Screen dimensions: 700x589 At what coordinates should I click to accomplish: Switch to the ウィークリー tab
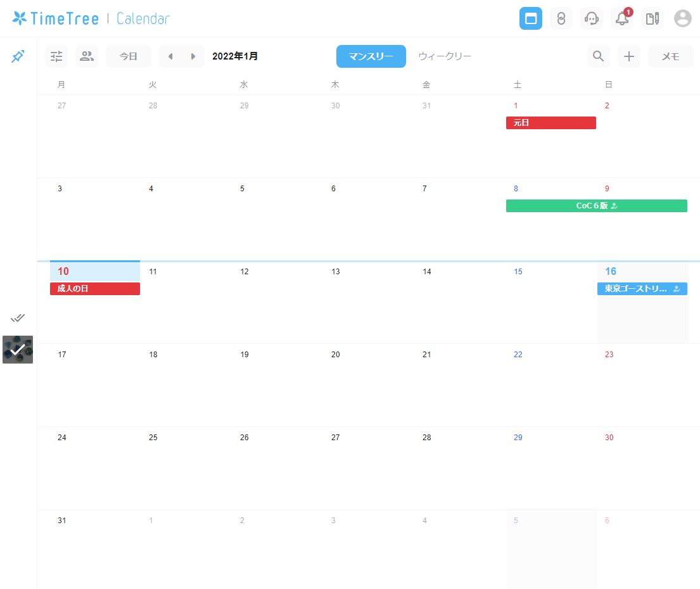445,56
